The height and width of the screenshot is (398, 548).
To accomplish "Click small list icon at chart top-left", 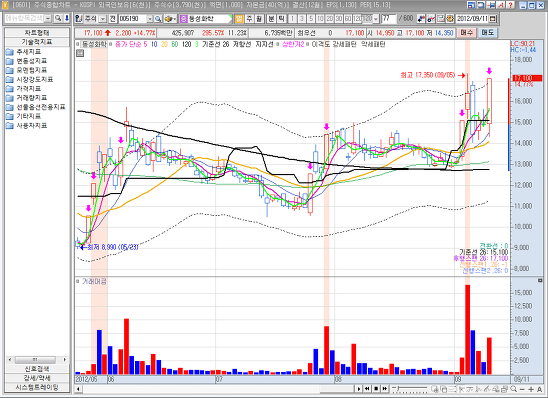I will tap(80, 53).
